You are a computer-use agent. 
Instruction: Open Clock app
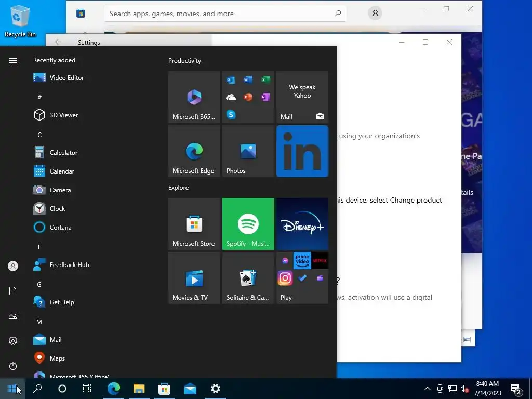pyautogui.click(x=49, y=209)
